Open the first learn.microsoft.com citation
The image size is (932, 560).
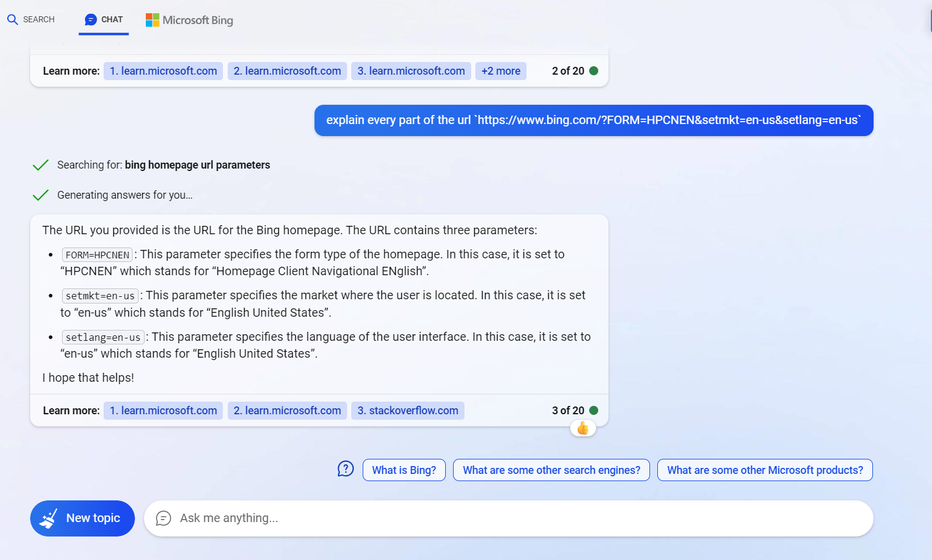click(163, 410)
